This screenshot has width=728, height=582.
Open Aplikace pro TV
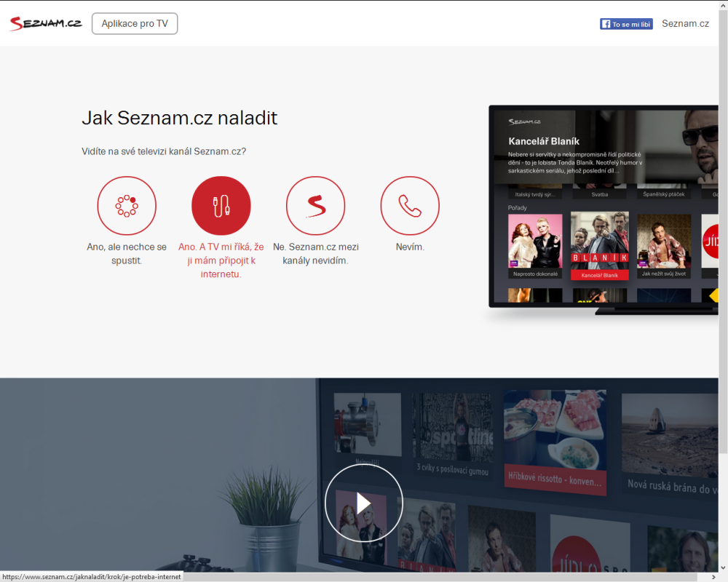click(134, 23)
